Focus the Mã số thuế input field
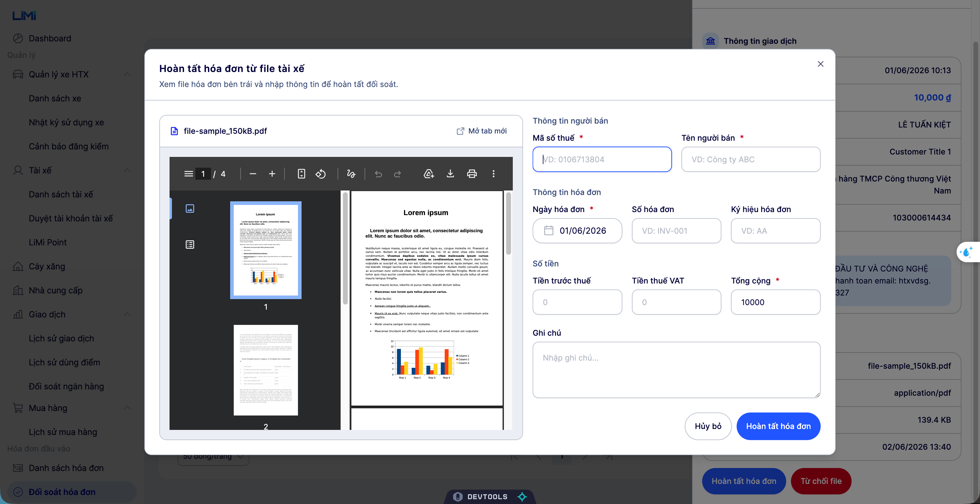Image resolution: width=980 pixels, height=504 pixels. click(x=602, y=159)
